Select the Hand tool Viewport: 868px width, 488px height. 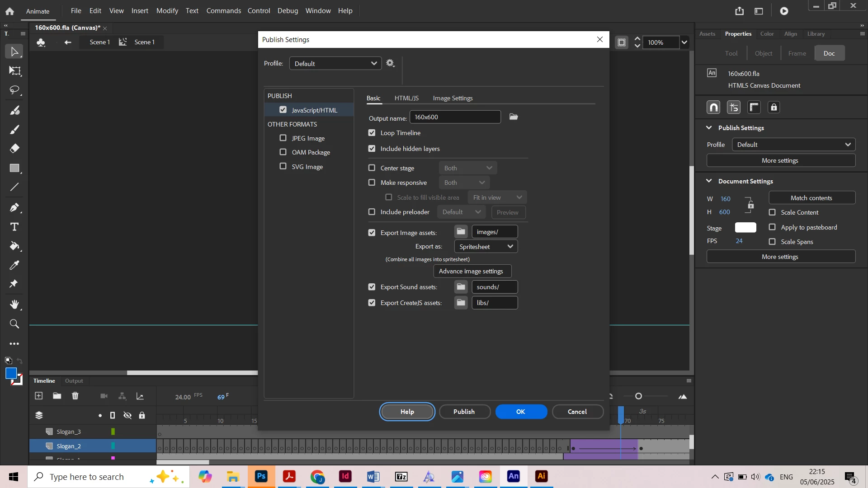[x=14, y=304]
